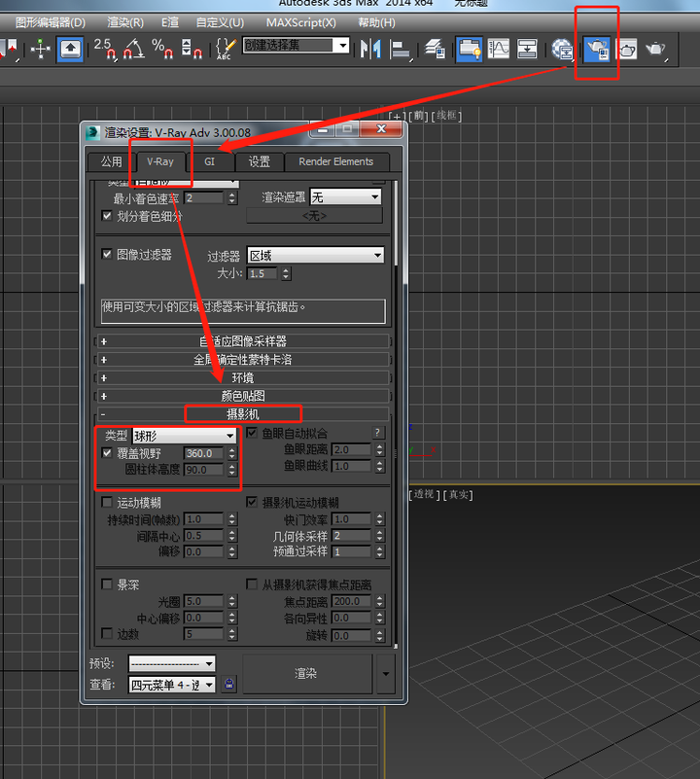This screenshot has width=700, height=779.
Task: Open the 过滤器 dropdown showing 区域
Action: (x=316, y=256)
